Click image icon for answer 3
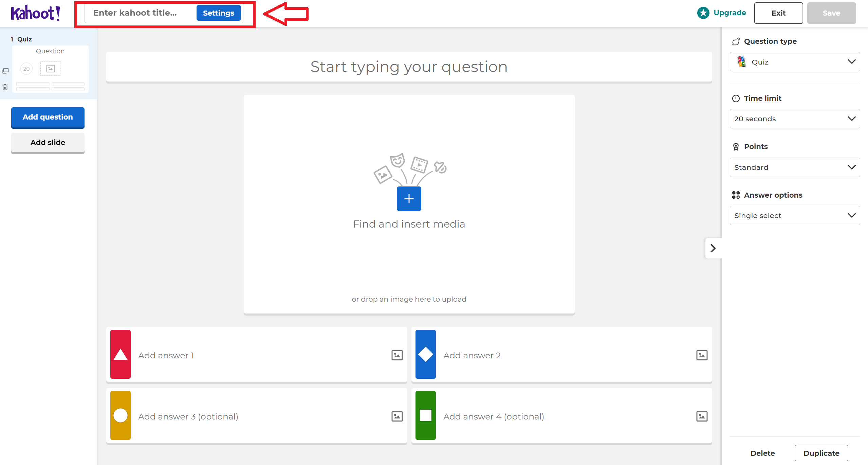 pyautogui.click(x=397, y=416)
